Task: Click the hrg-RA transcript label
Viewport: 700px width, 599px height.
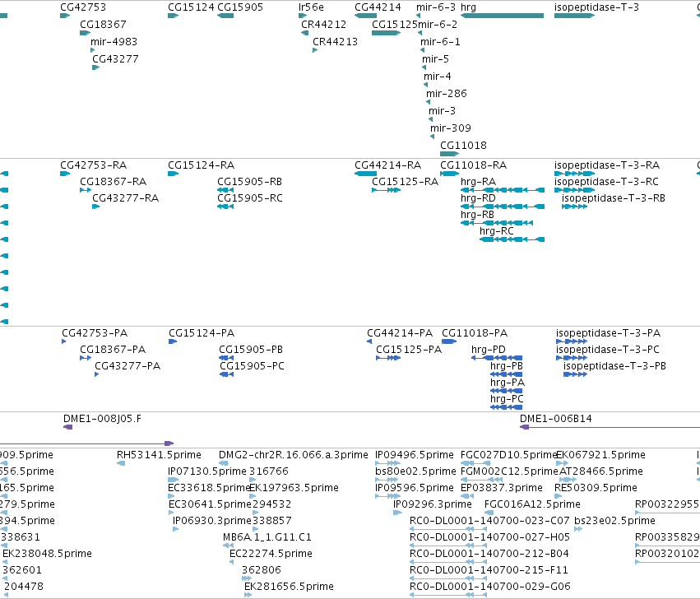Action: (478, 182)
